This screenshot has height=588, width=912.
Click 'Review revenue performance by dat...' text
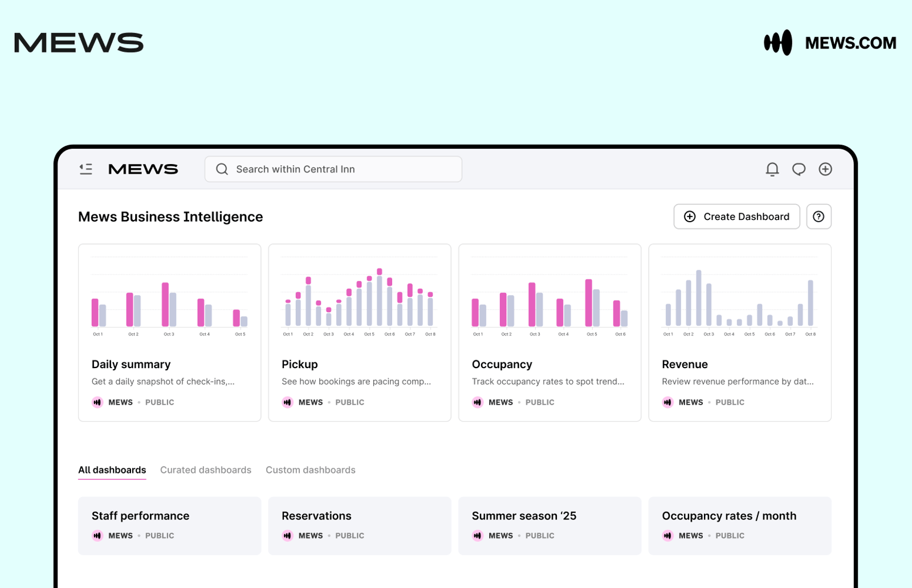point(738,382)
